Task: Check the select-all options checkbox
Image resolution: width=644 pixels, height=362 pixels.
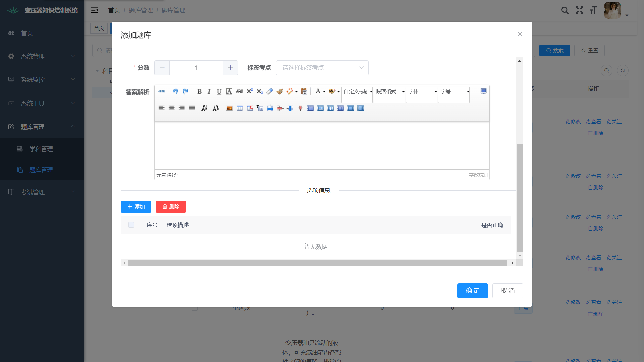Action: point(131,225)
